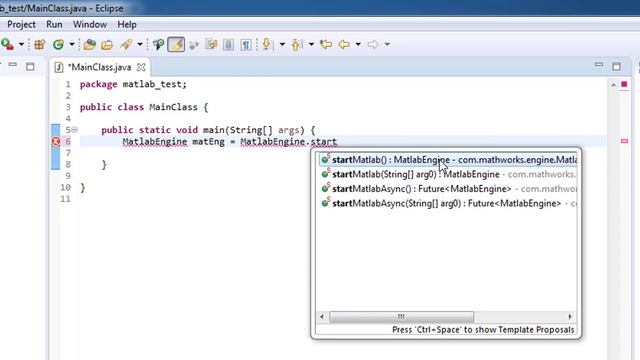Click the Run Last Tool launch icon
640x360 pixels.
pyautogui.click(x=7, y=44)
